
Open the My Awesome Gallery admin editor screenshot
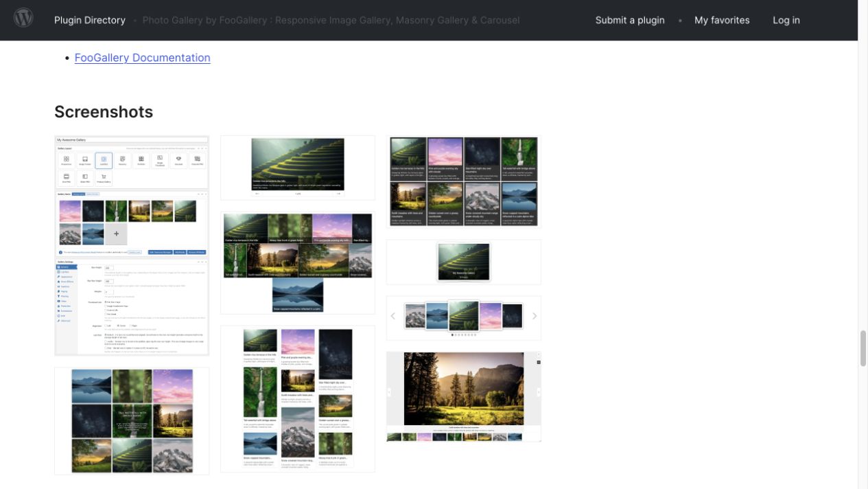132,245
